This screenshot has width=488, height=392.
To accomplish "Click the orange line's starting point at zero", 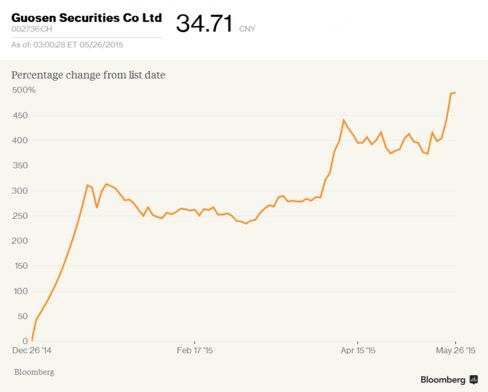I will pyautogui.click(x=32, y=340).
